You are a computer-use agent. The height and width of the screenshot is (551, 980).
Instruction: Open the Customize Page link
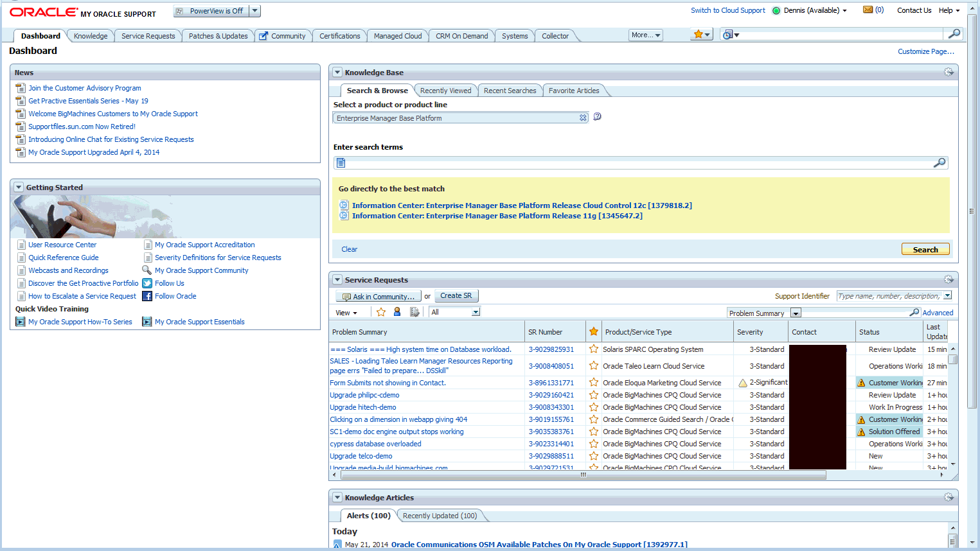point(926,51)
